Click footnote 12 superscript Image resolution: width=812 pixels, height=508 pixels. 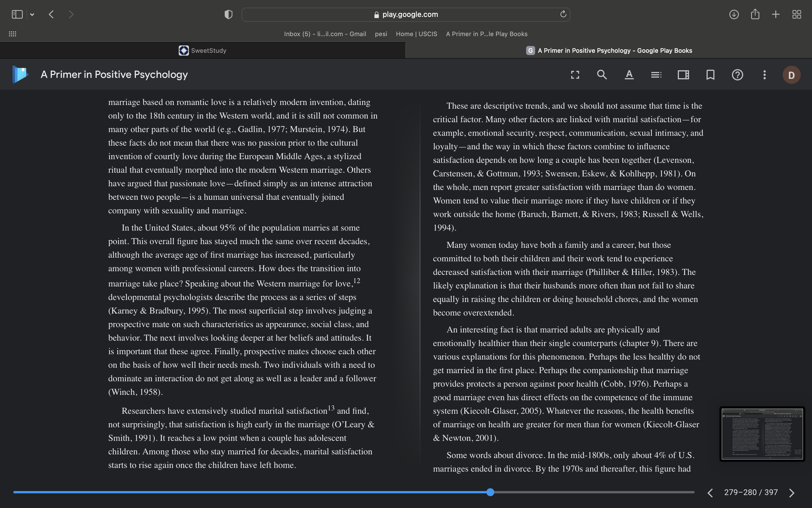point(357,281)
